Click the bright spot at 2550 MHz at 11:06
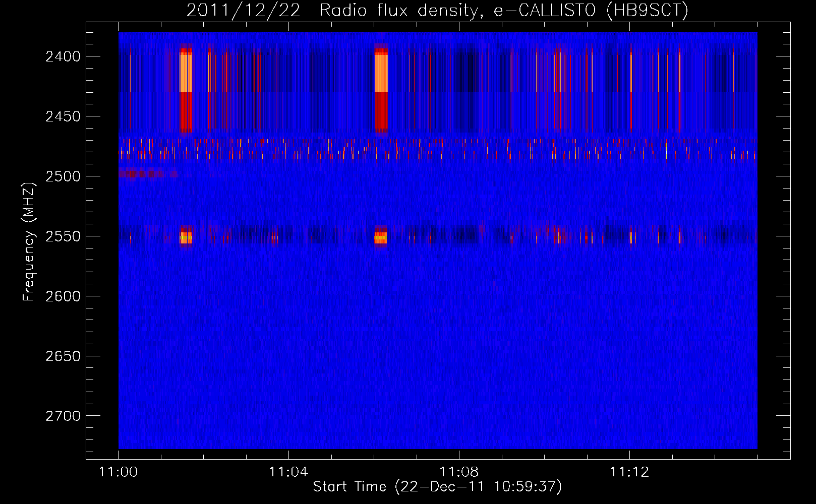The height and width of the screenshot is (504, 816). (381, 237)
